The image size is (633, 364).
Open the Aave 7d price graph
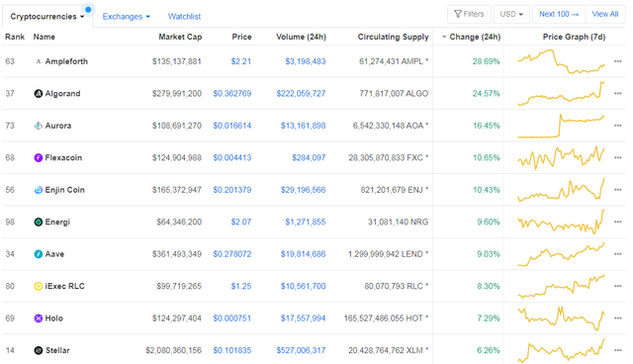562,254
